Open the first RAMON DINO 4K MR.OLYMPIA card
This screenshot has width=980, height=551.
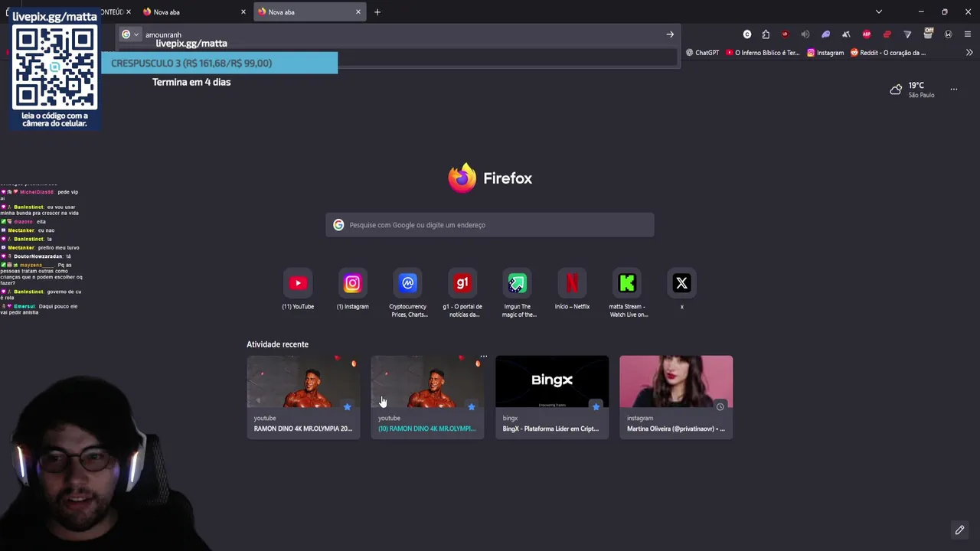click(303, 396)
